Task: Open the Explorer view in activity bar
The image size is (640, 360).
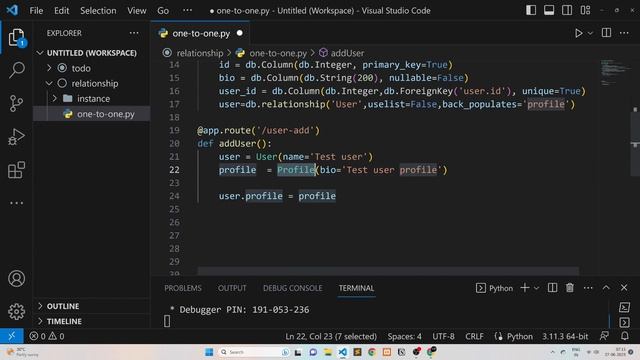Action: [x=16, y=38]
